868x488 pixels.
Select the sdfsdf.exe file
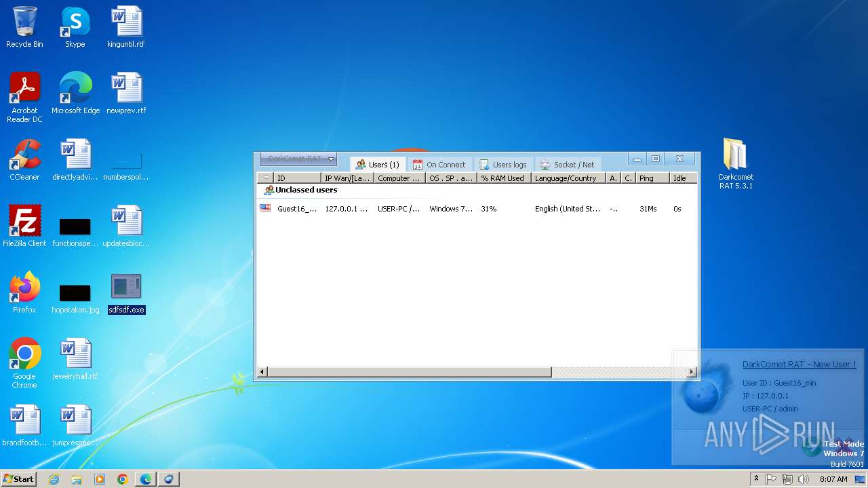click(x=126, y=293)
